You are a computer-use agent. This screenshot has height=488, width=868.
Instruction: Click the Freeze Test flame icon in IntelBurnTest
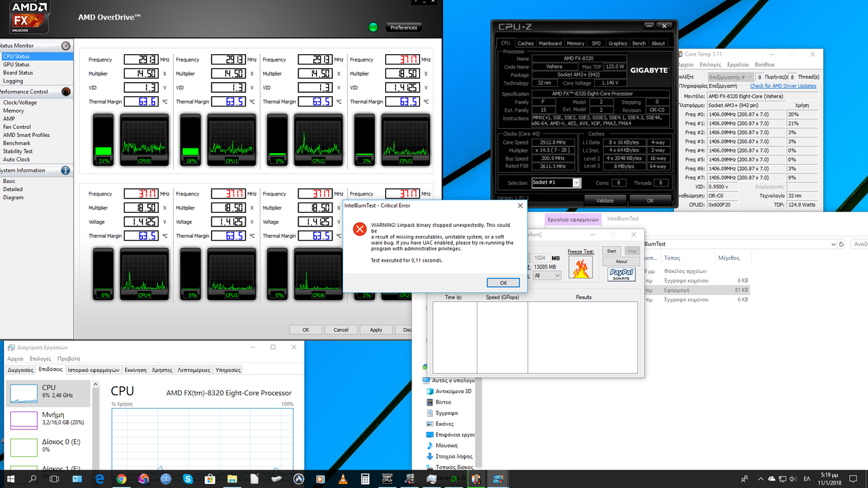(x=579, y=267)
